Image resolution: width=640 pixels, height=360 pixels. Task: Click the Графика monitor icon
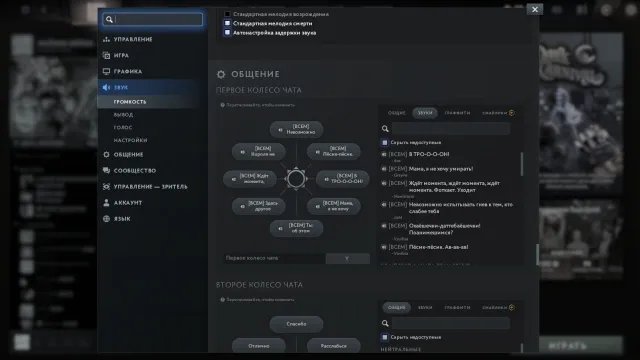(x=107, y=71)
